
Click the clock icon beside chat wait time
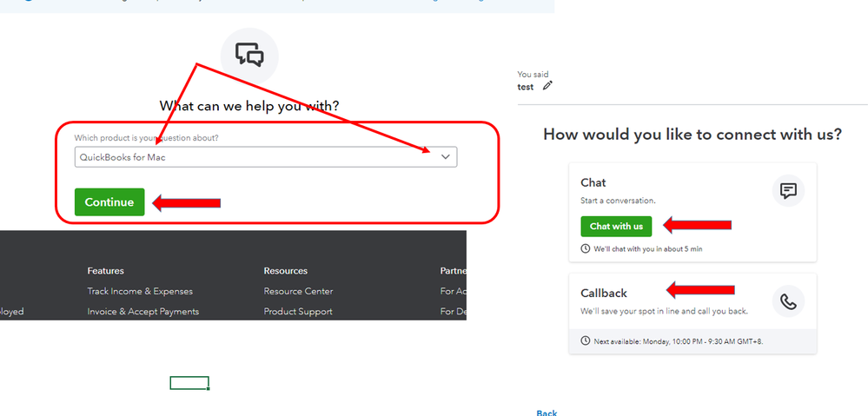586,249
